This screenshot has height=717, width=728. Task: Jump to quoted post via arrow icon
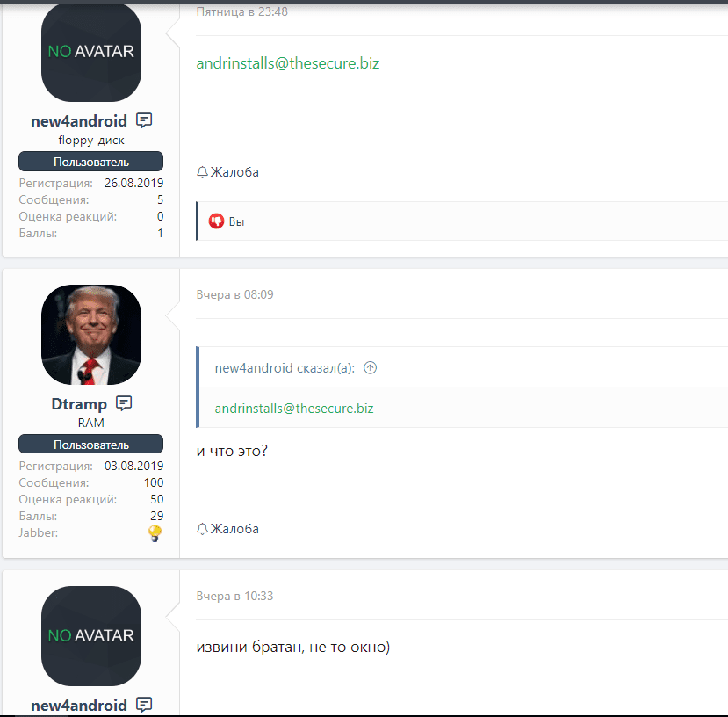(x=370, y=368)
